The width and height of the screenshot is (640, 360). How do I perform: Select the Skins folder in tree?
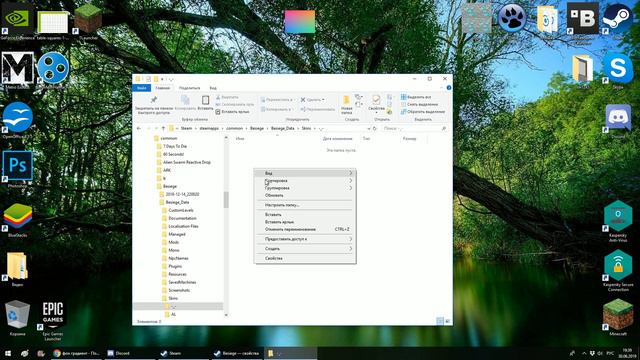173,298
